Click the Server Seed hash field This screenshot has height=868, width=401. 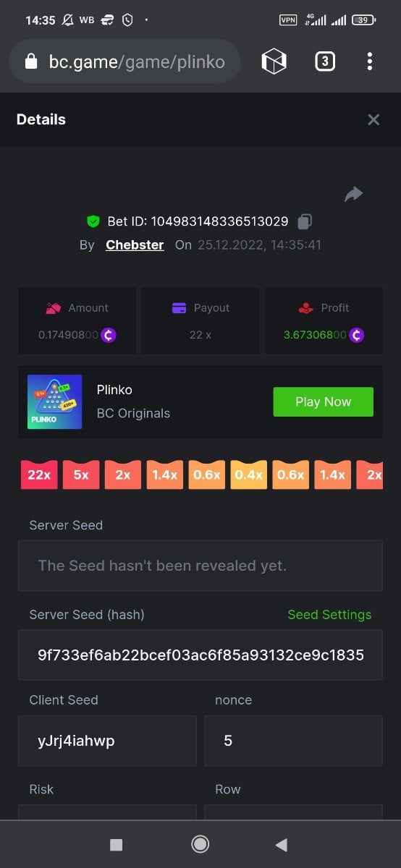200,655
